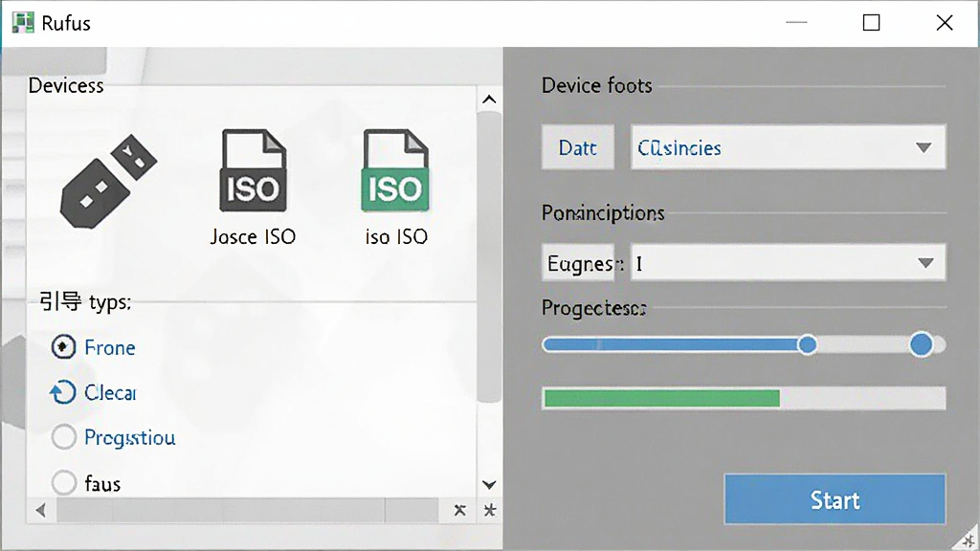Select the Frone radio button
Image resolution: width=980 pixels, height=551 pixels.
(63, 346)
